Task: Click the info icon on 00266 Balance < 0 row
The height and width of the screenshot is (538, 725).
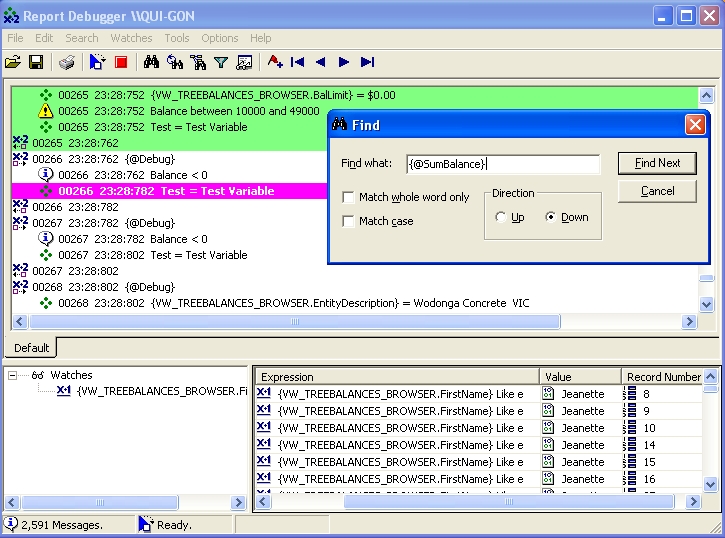Action: [x=45, y=175]
